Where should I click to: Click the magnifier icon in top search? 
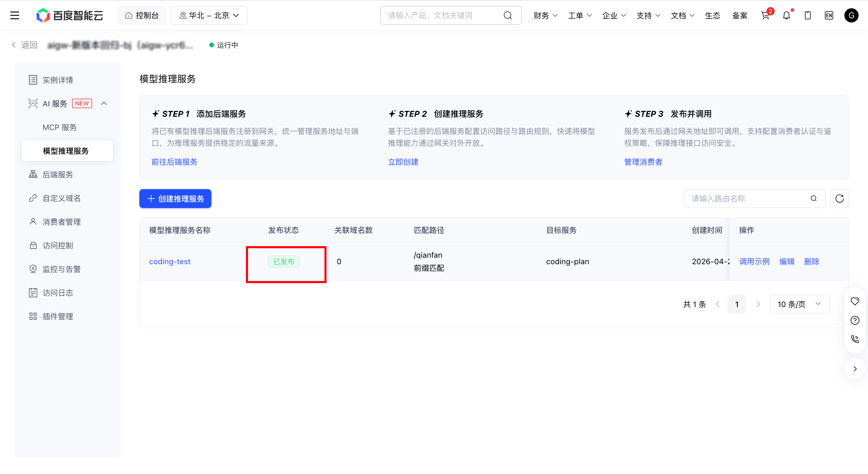[x=508, y=16]
